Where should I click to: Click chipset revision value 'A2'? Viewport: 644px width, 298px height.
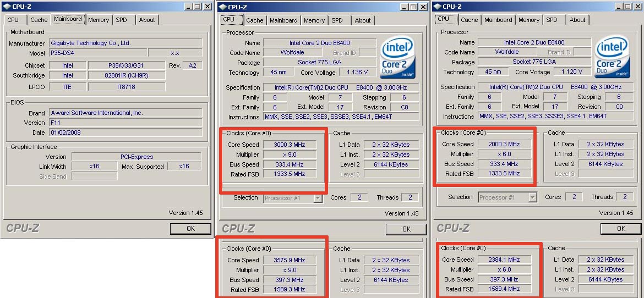coord(193,65)
